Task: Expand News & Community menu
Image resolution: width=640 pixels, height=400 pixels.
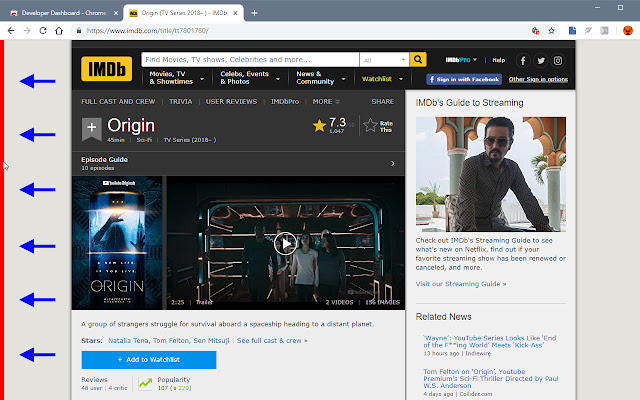Action: [321, 78]
